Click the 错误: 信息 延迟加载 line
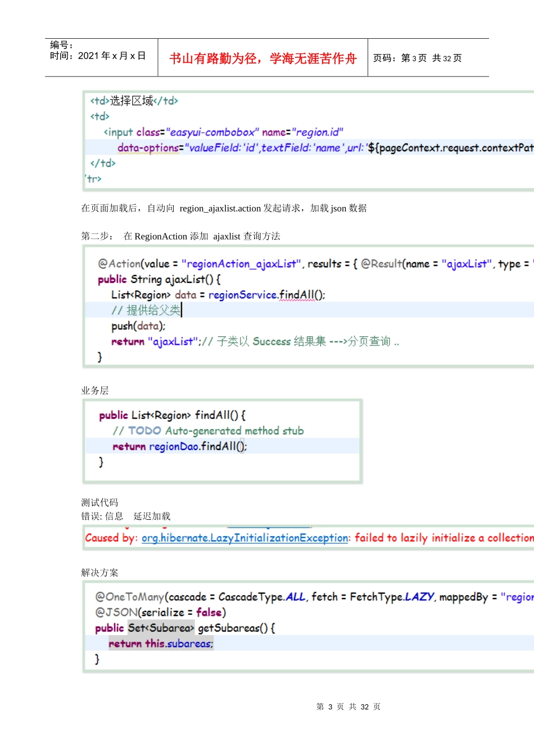 125,516
